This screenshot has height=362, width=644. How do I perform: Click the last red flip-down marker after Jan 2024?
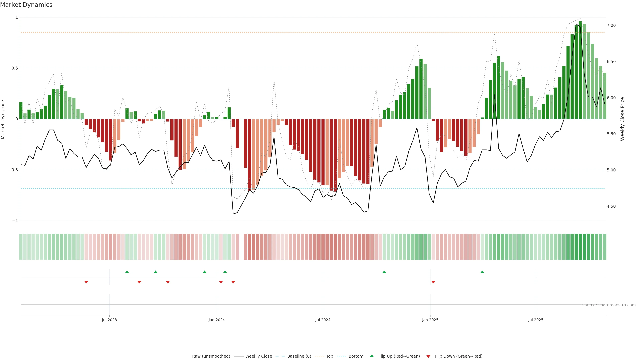pyautogui.click(x=233, y=282)
